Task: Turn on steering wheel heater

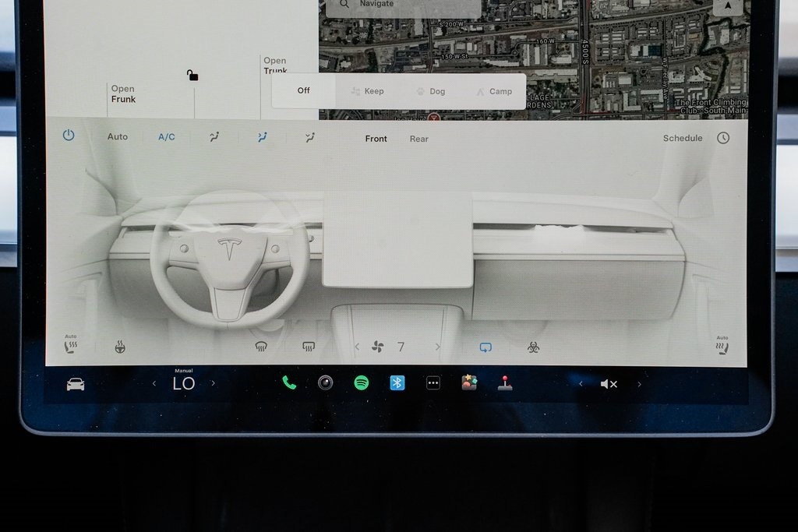Action: click(121, 347)
